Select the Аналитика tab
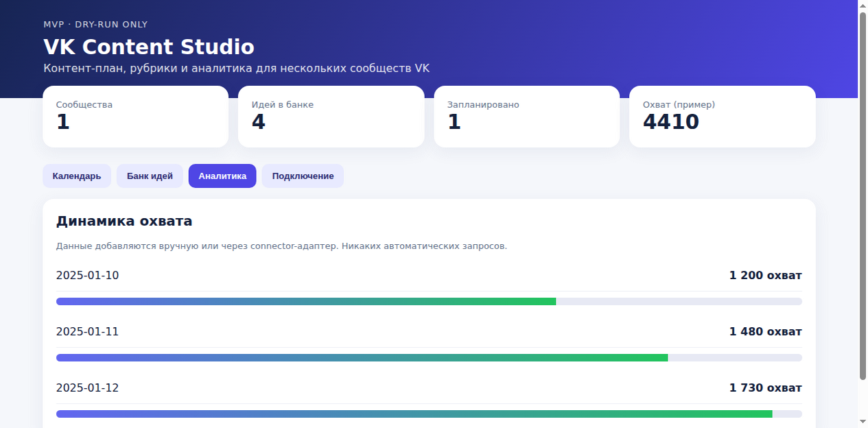The image size is (868, 428). [222, 176]
